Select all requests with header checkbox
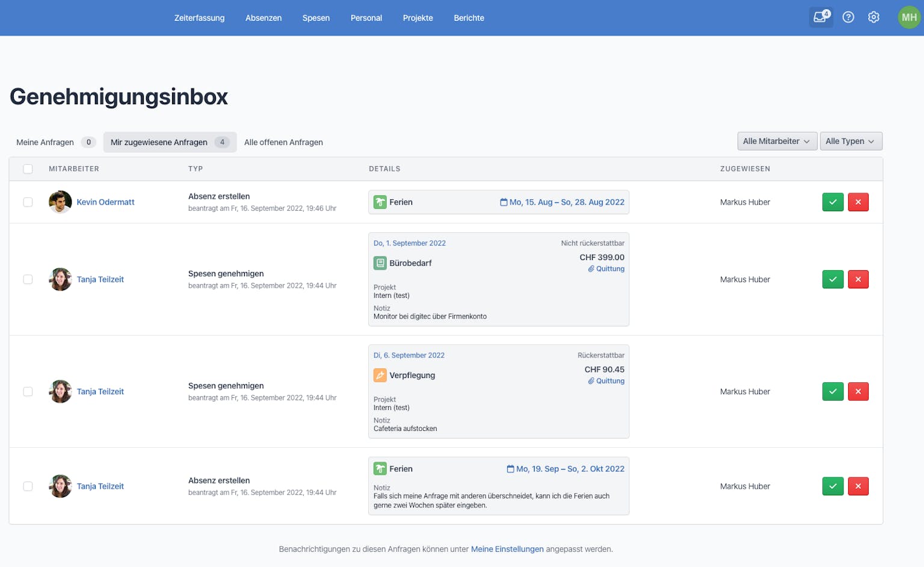 (x=28, y=169)
